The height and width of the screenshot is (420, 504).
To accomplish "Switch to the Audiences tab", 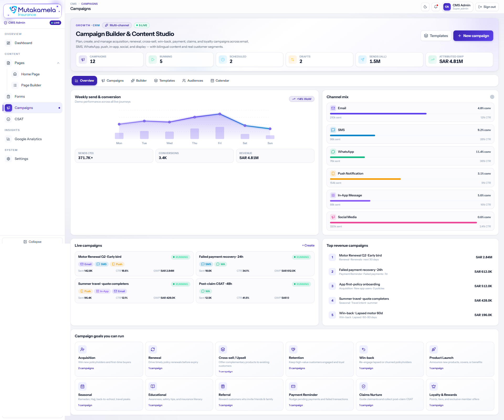I will (x=193, y=81).
